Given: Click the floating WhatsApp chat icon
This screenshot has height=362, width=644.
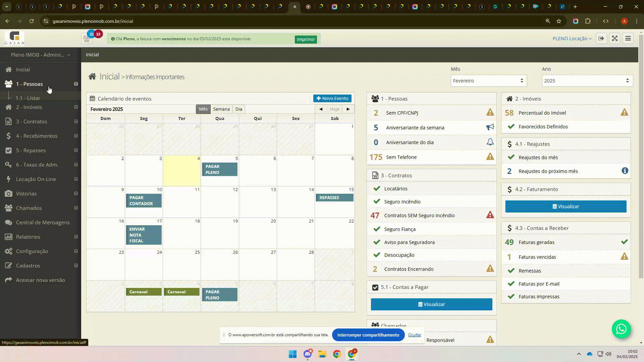Looking at the screenshot, I should 621,329.
